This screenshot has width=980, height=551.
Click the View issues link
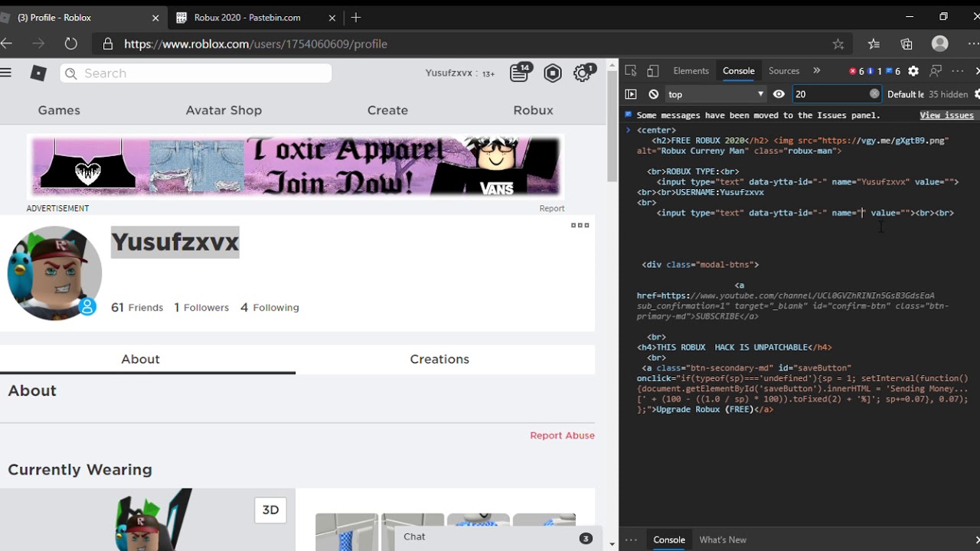pos(947,116)
